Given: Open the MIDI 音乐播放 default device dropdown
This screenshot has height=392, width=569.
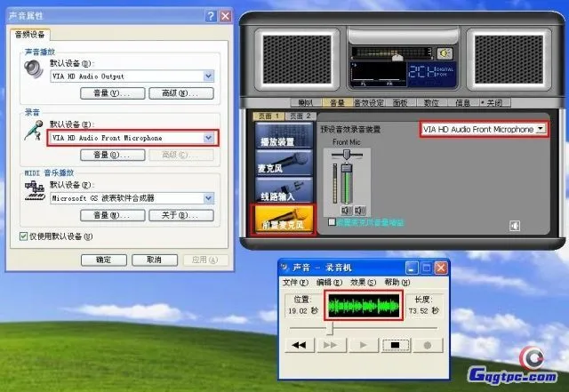Looking at the screenshot, I should (x=208, y=198).
